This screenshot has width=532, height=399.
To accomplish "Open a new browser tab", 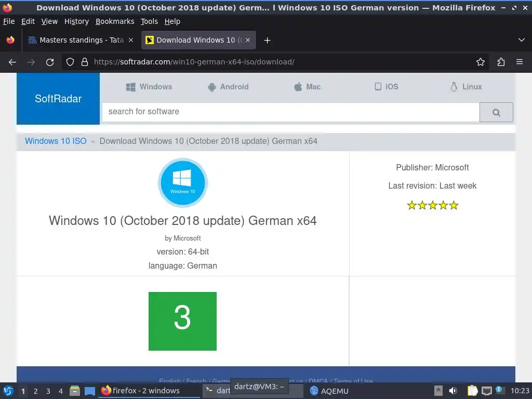I will point(268,41).
